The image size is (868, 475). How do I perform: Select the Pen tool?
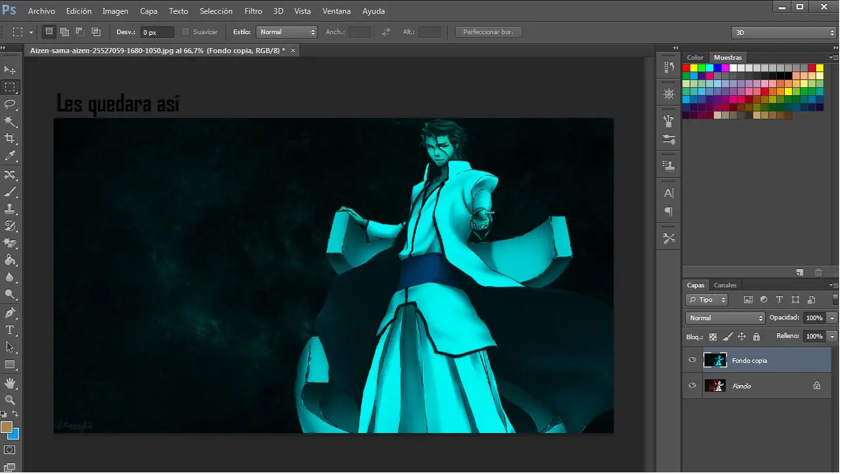pos(10,313)
